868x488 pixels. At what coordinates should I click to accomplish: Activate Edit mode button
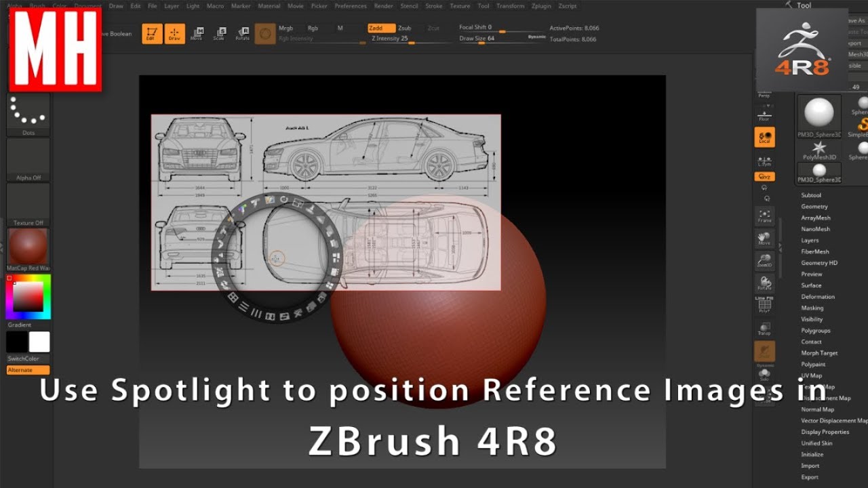153,34
